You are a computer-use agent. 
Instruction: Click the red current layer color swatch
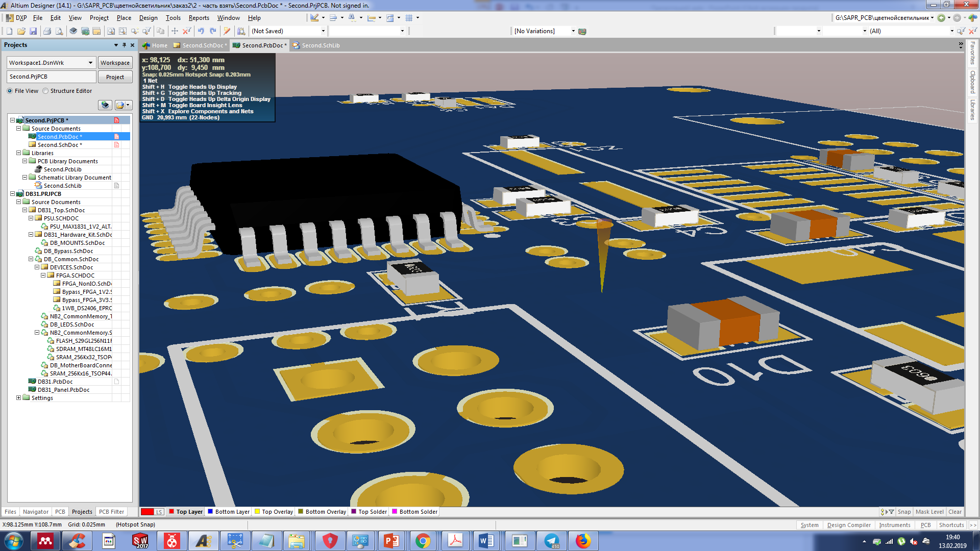[148, 512]
